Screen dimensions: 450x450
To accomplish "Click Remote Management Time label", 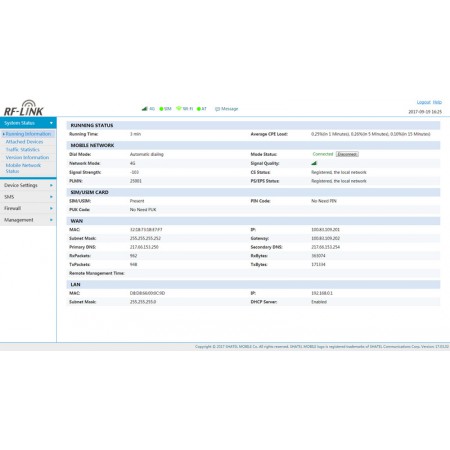I will (97, 273).
